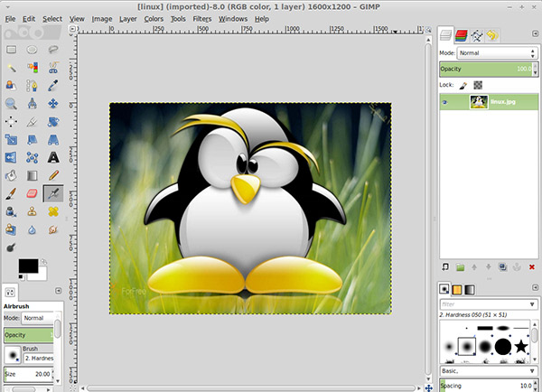
Task: Select the Paths tool
Action: coord(33,86)
